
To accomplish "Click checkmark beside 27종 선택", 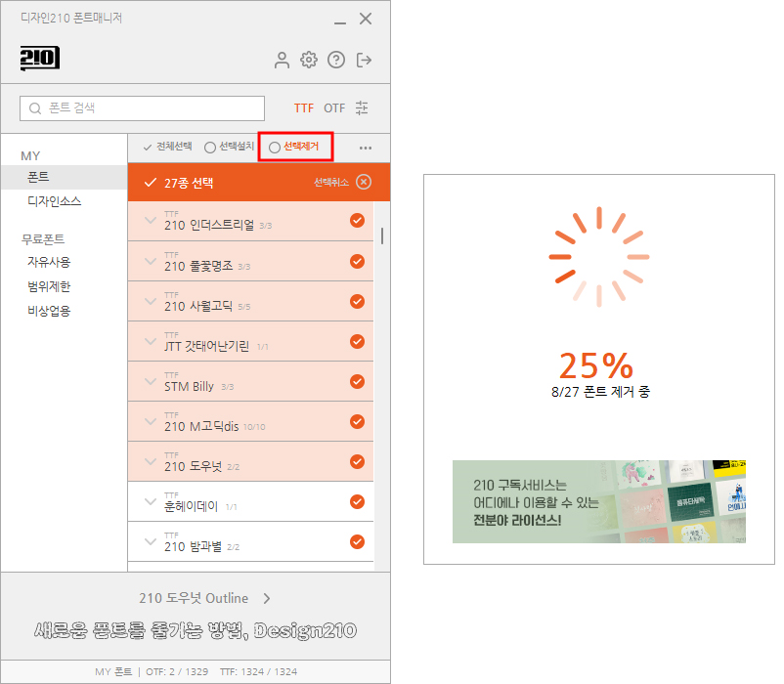I will click(150, 183).
